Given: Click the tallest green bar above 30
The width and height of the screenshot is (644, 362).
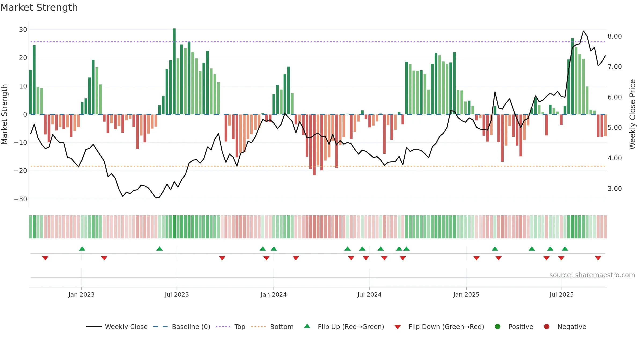Looking at the screenshot, I should tap(174, 71).
